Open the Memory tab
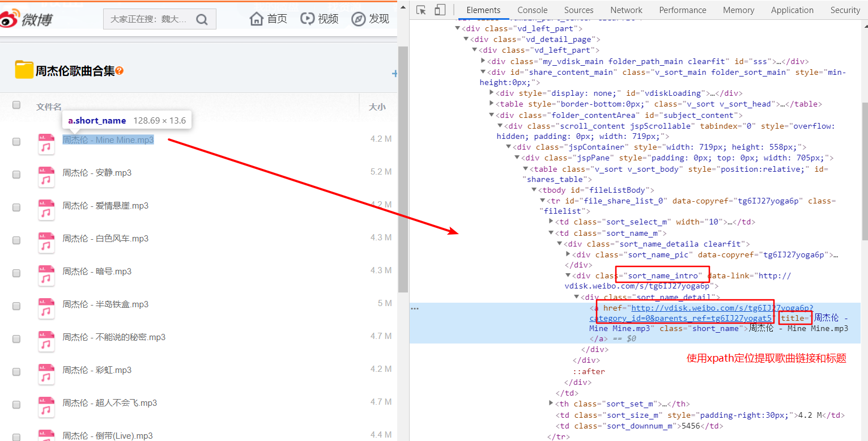This screenshot has height=441, width=868. [x=739, y=10]
